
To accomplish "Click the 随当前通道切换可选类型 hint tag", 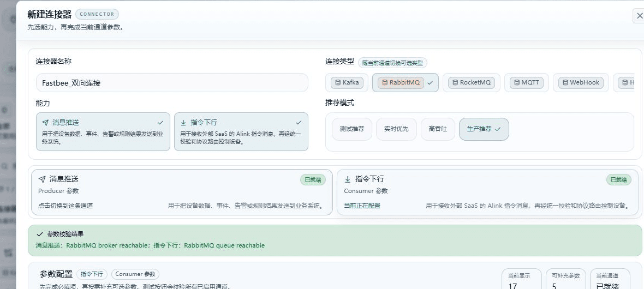I will [x=392, y=63].
